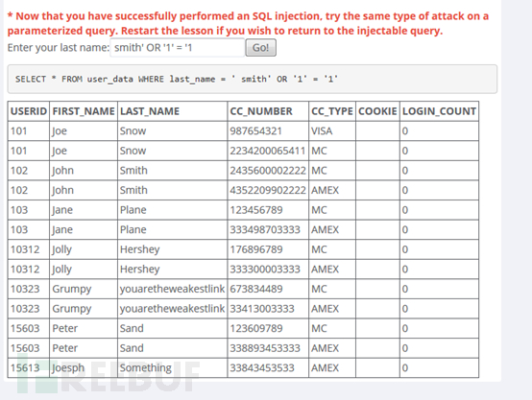The width and height of the screenshot is (532, 400).
Task: Select the first youaretheweakestlink last name cell
Action: 172,289
